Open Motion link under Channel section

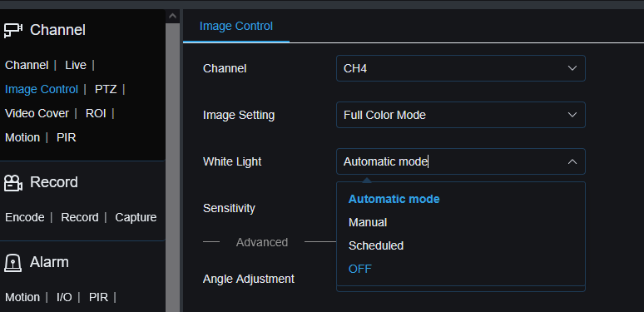click(x=22, y=137)
